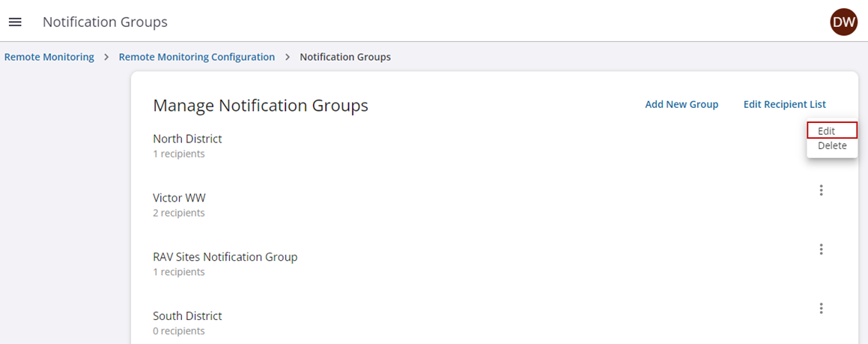Click the Add New Group link

(682, 105)
